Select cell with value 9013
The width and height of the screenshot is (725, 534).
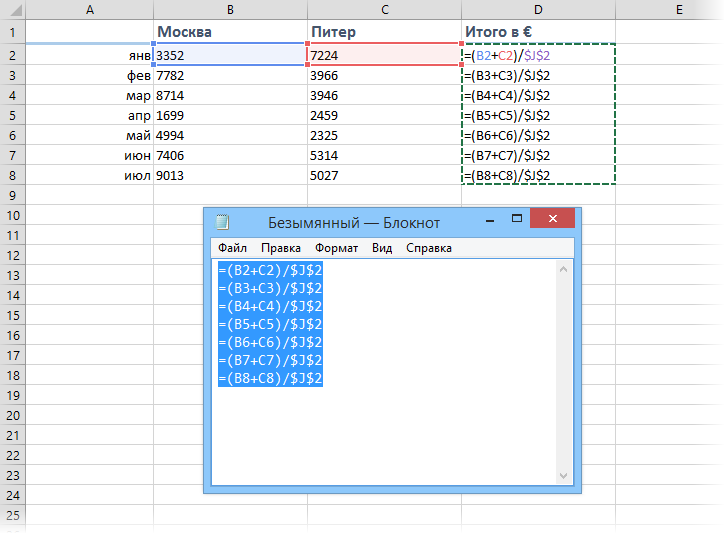click(x=230, y=175)
